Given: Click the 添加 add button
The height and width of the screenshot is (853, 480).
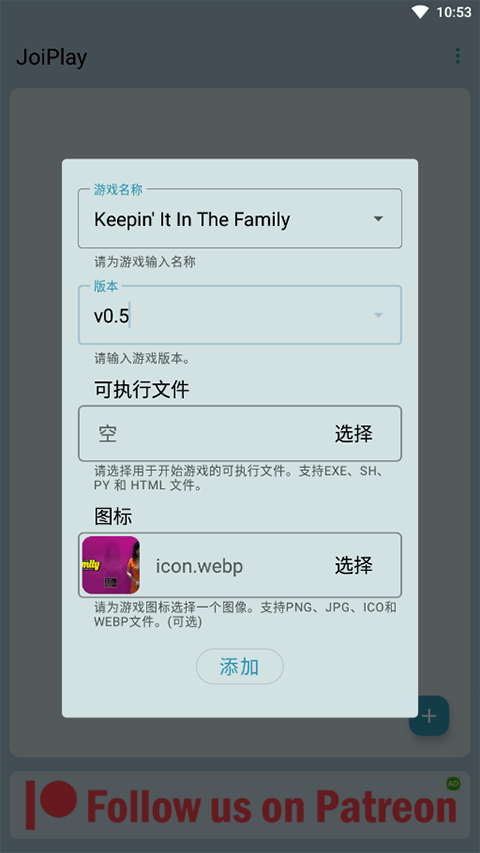Looking at the screenshot, I should pyautogui.click(x=239, y=666).
